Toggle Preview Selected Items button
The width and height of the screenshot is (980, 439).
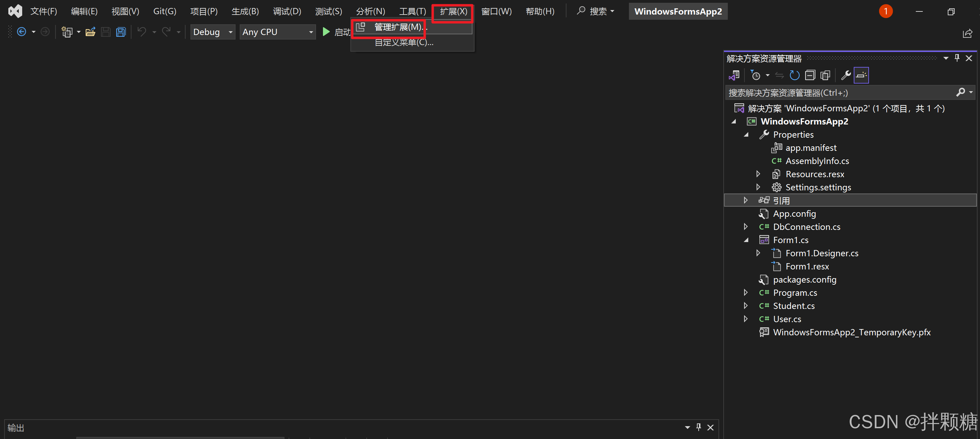coord(861,75)
